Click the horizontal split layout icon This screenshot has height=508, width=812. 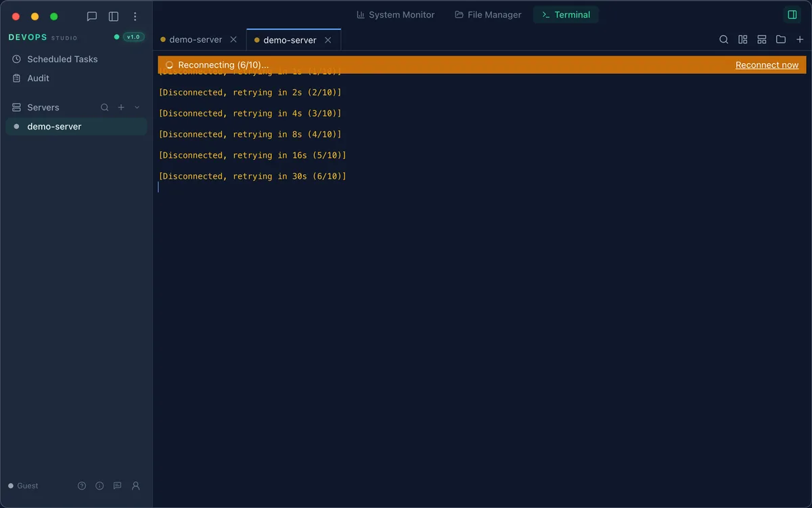pos(762,40)
